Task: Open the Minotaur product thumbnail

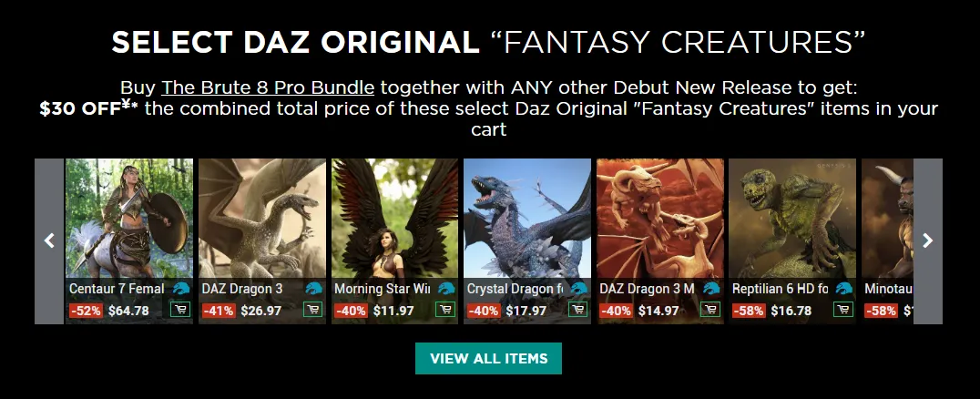Action: click(x=887, y=218)
